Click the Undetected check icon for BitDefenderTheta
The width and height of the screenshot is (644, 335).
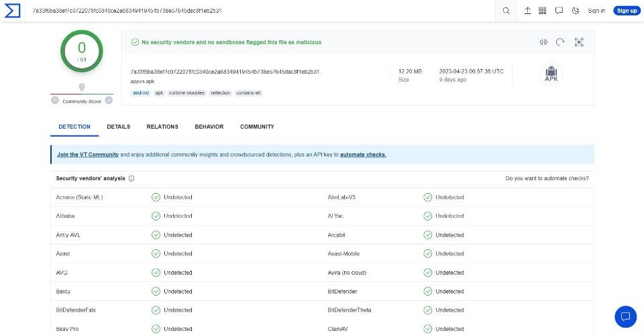[427, 310]
